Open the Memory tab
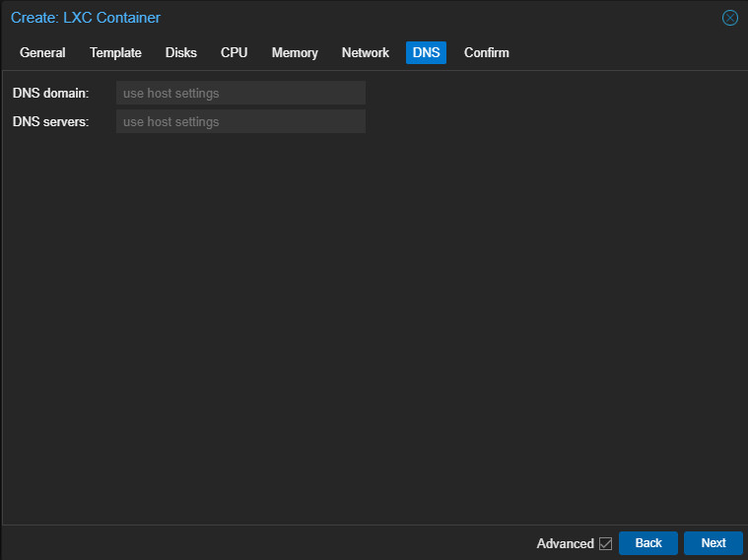Screen dimensions: 748x560 (295, 52)
